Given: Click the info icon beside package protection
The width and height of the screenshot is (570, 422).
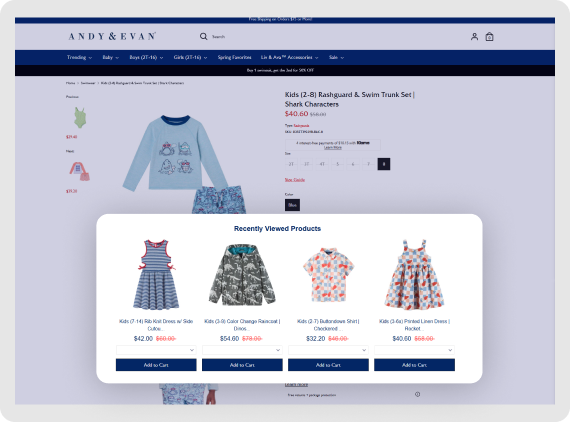Looking at the screenshot, I should point(417,394).
